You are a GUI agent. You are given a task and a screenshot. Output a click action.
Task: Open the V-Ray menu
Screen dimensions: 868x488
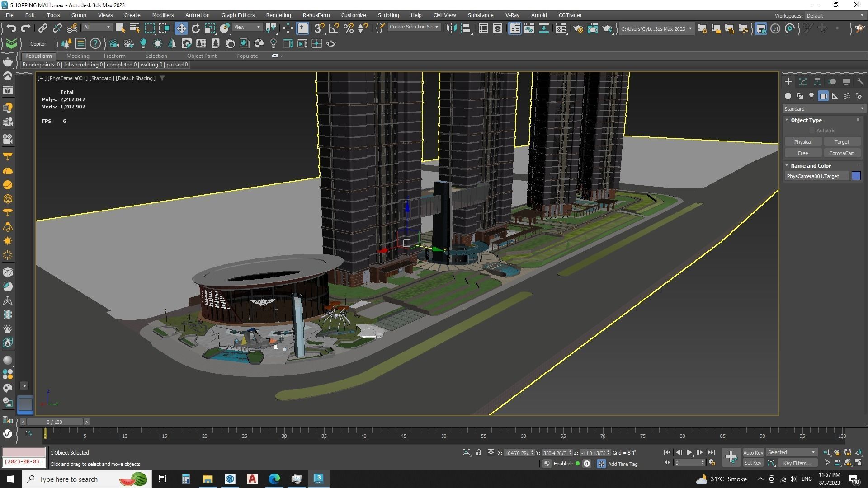click(x=512, y=15)
